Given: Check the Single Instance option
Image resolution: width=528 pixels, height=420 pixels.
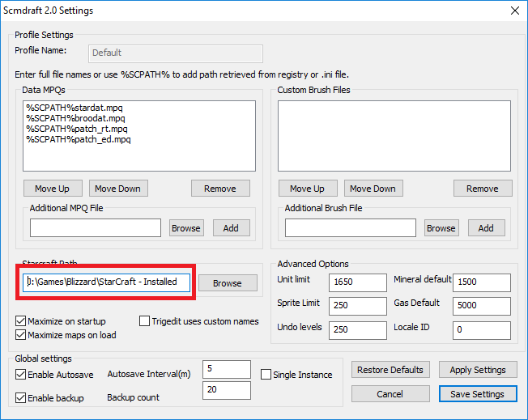Looking at the screenshot, I should [266, 375].
